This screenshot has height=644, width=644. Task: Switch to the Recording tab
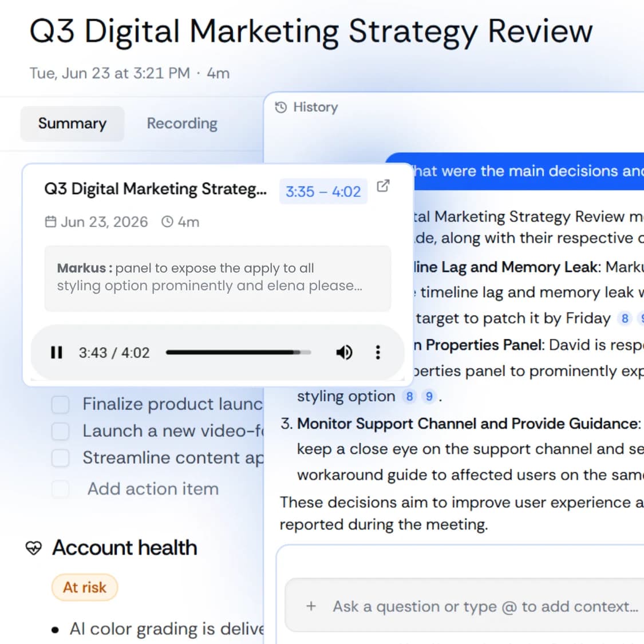[x=182, y=124]
